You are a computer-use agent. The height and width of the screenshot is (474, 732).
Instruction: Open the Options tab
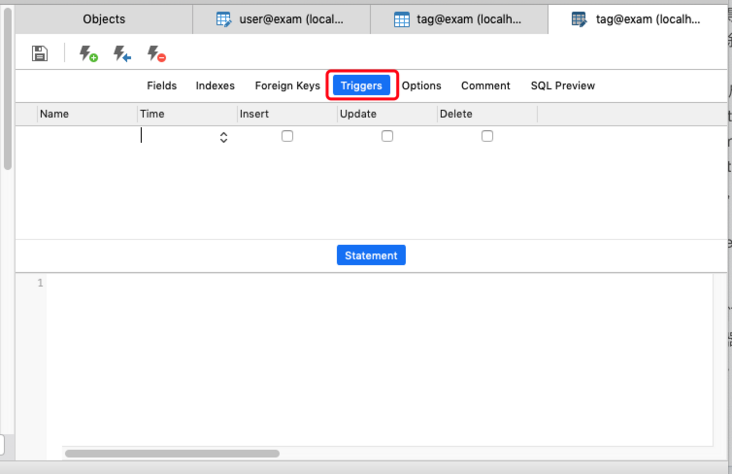[422, 85]
